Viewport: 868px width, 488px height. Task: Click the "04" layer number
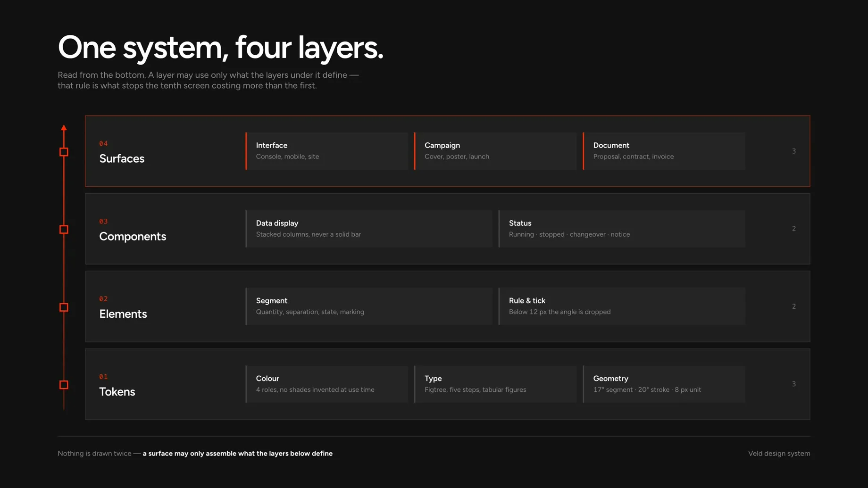[103, 143]
